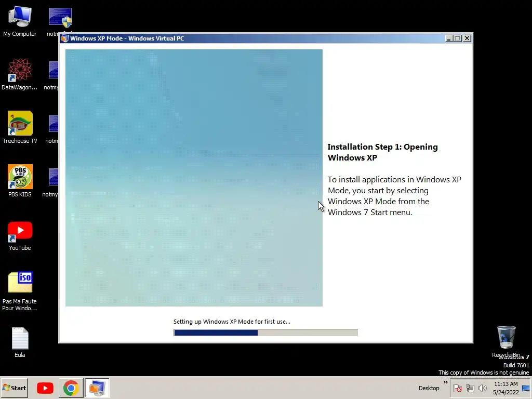
Task: Open the Recycle Bin
Action: pyautogui.click(x=506, y=342)
